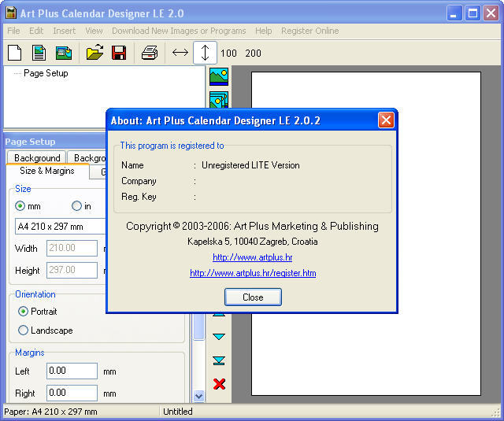The width and height of the screenshot is (504, 421).
Task: Open the Edit menu
Action: (36, 31)
